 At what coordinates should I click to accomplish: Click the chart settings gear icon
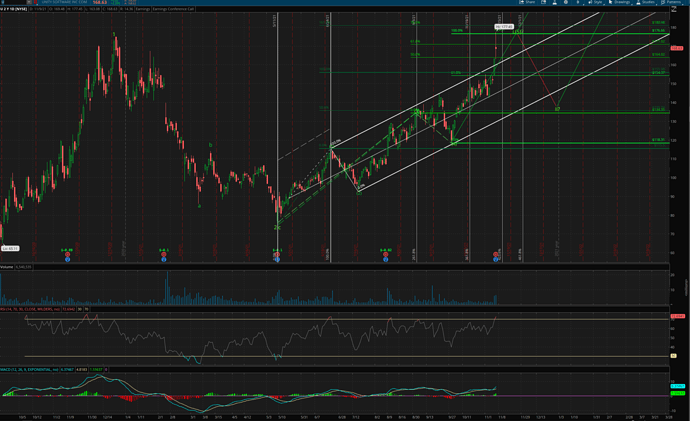click(x=566, y=4)
